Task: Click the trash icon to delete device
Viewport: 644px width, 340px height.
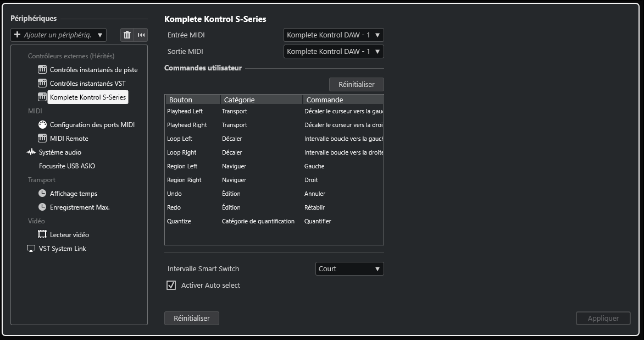Action: (127, 35)
